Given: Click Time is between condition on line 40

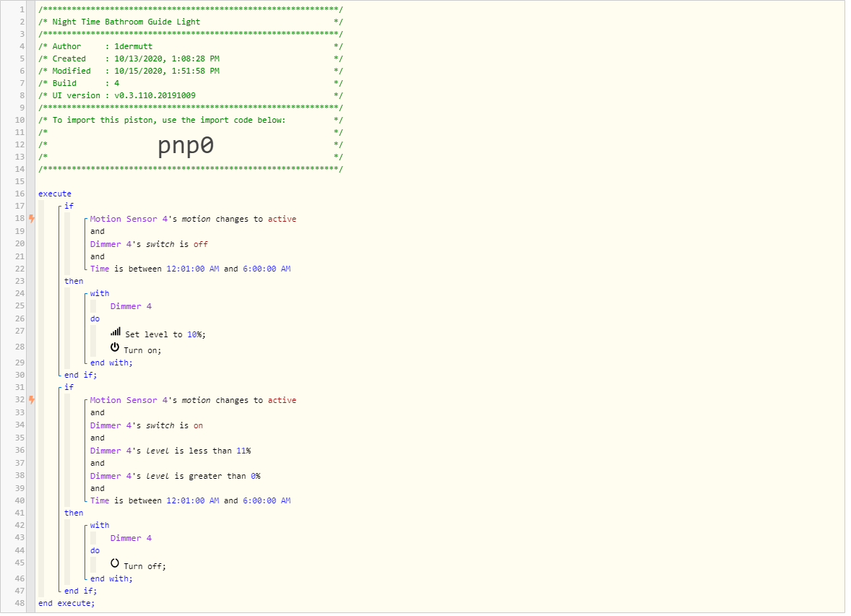Looking at the screenshot, I should click(x=191, y=500).
